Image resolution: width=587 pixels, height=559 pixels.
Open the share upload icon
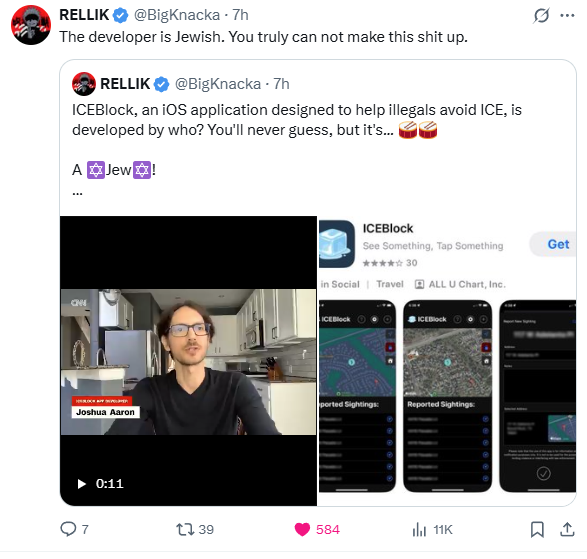click(x=568, y=529)
